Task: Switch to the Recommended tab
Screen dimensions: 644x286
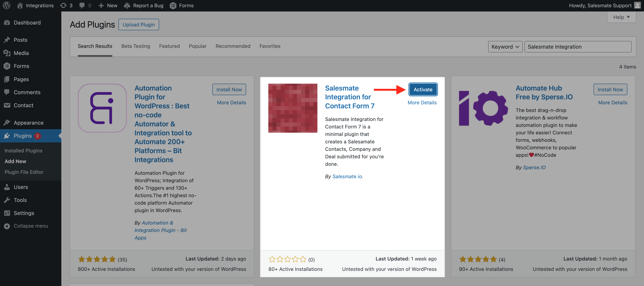Action: [x=233, y=46]
